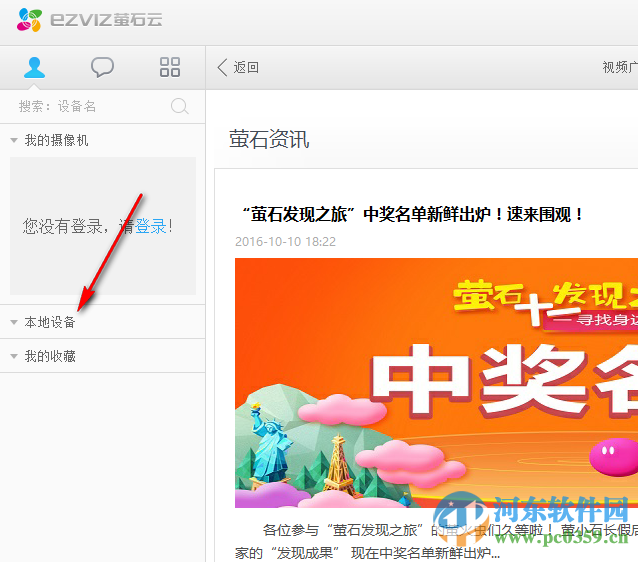Image resolution: width=638 pixels, height=562 pixels.
Task: Collapse the 我的摄像机 section arrow
Action: [x=14, y=140]
